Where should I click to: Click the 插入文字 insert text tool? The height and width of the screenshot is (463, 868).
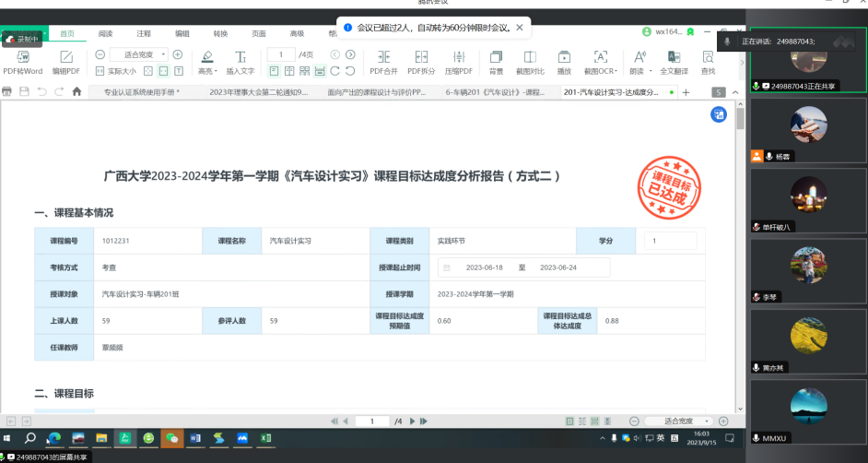pos(240,61)
